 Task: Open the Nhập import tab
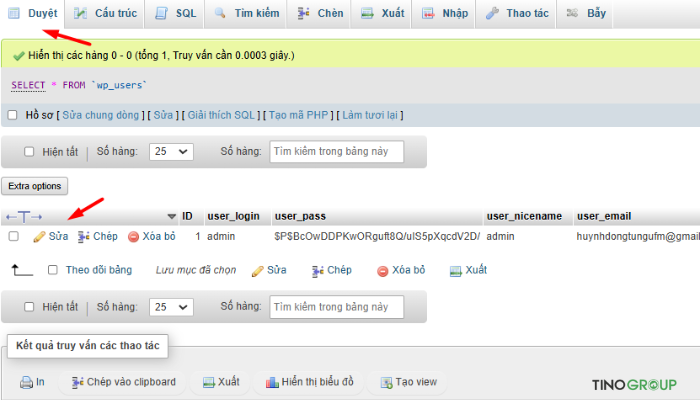tap(445, 13)
